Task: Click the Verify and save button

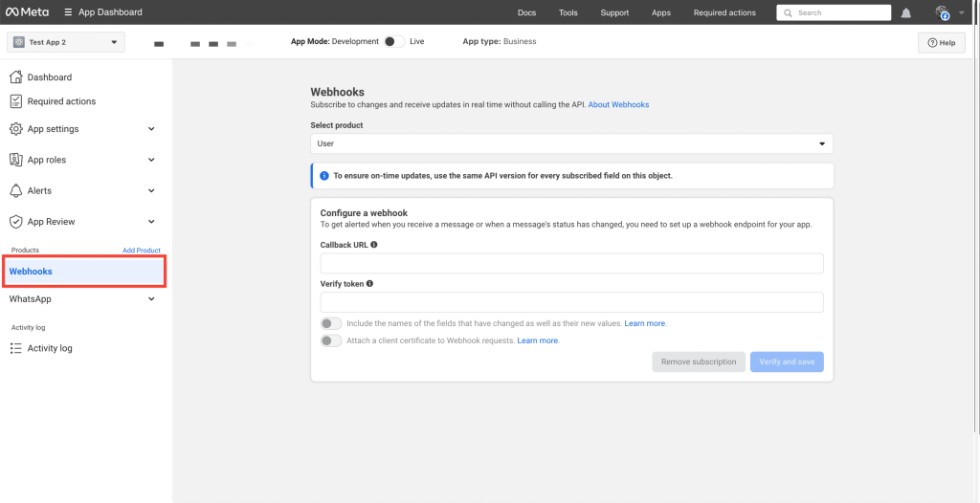Action: (x=787, y=362)
